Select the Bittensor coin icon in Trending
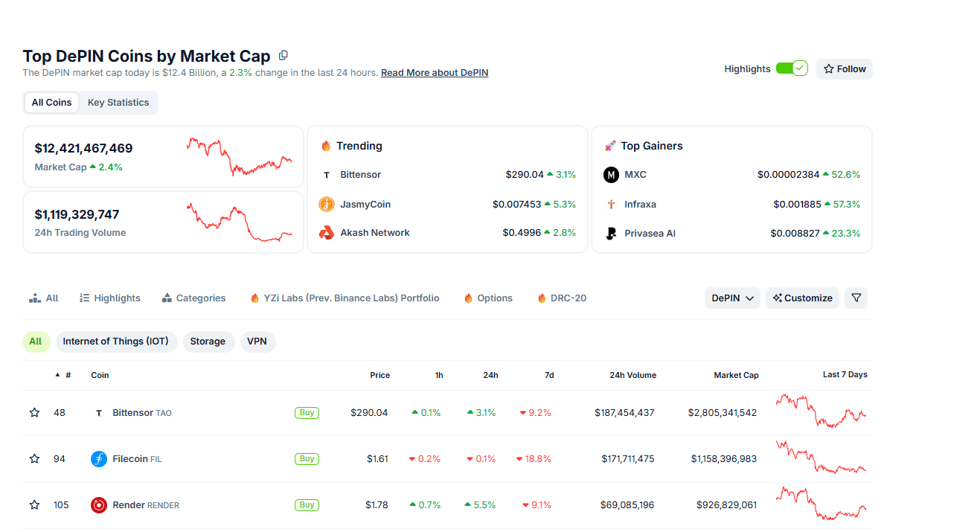This screenshot has width=980, height=532. (x=326, y=174)
